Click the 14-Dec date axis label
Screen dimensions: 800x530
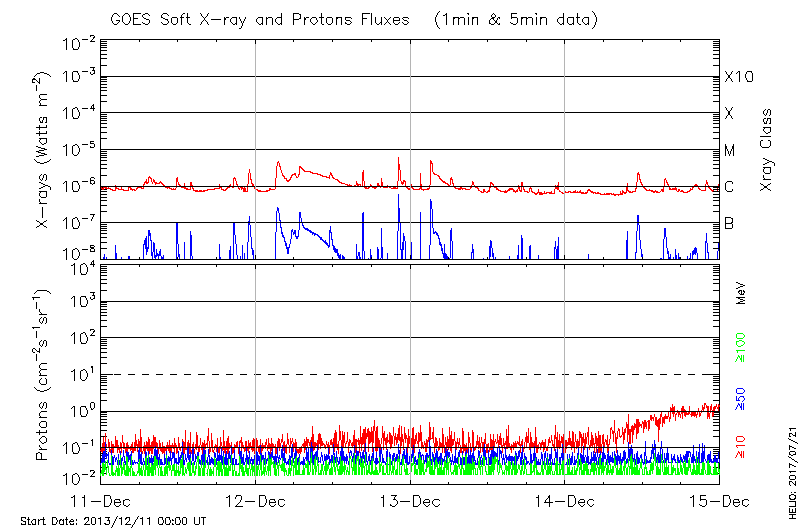[565, 500]
